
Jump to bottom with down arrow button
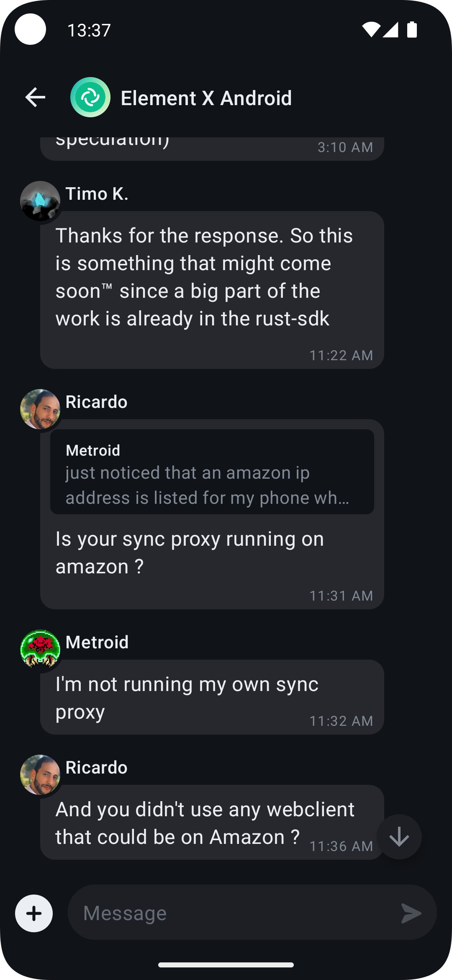pos(399,837)
